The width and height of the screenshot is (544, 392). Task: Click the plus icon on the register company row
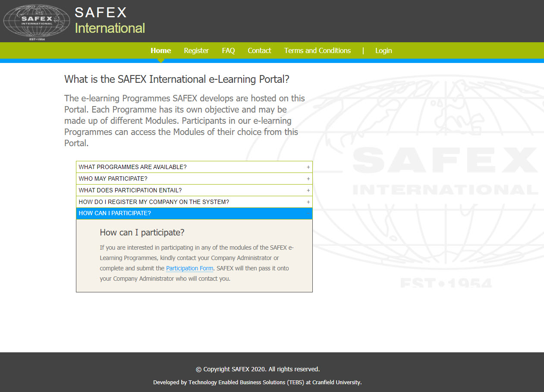[308, 202]
